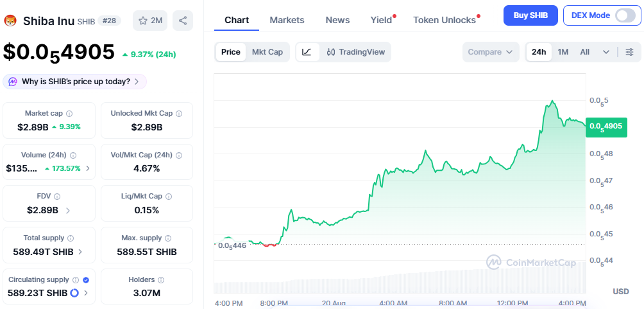644x309 pixels.
Task: Click the Buy SHIB button
Action: pyautogui.click(x=530, y=15)
